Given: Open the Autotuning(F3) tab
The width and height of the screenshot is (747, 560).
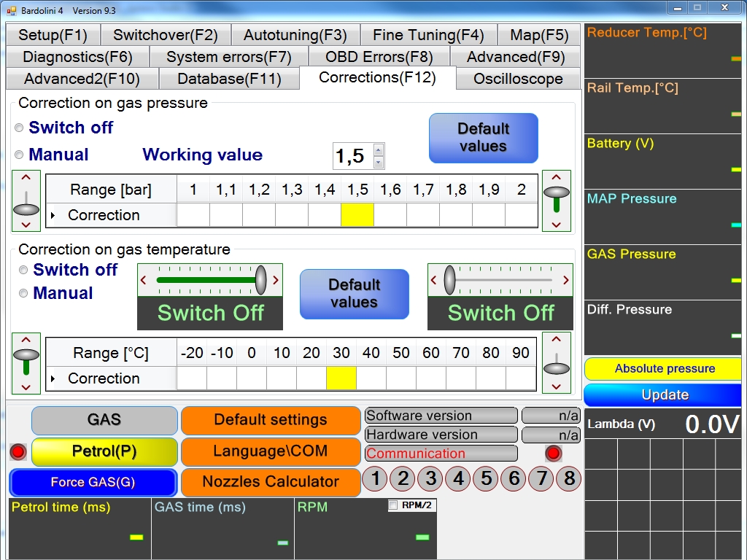Looking at the screenshot, I should pyautogui.click(x=295, y=35).
